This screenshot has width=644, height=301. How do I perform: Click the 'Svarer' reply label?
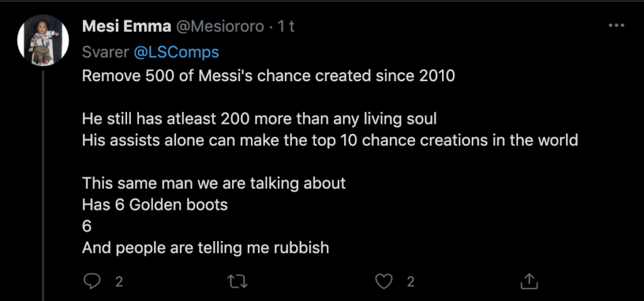tap(105, 52)
